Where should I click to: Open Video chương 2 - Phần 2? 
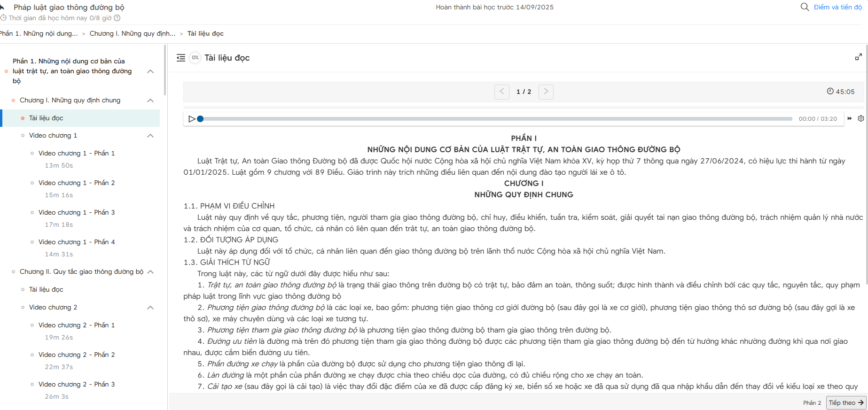point(77,355)
